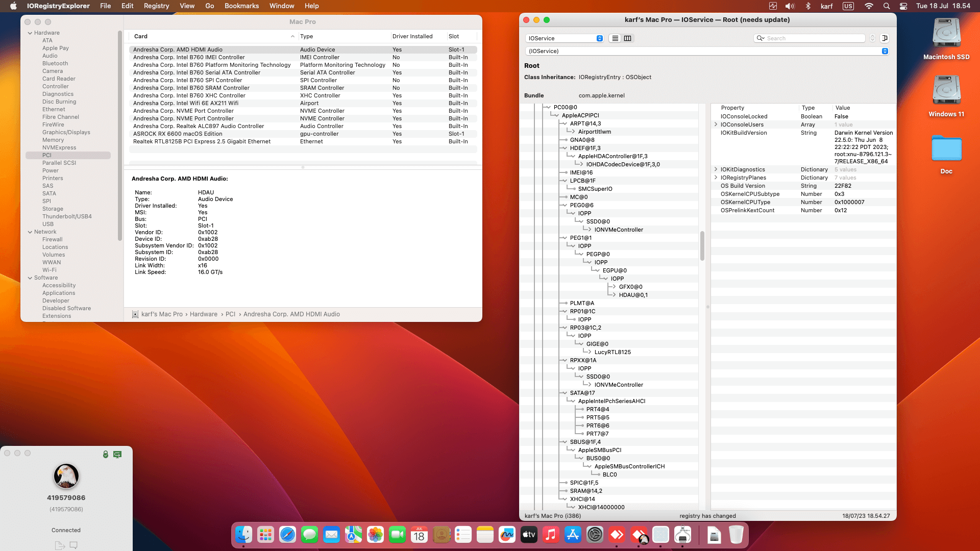Viewport: 980px width, 551px height.
Task: Collapse the PEG1@1 tree node
Action: point(565,238)
